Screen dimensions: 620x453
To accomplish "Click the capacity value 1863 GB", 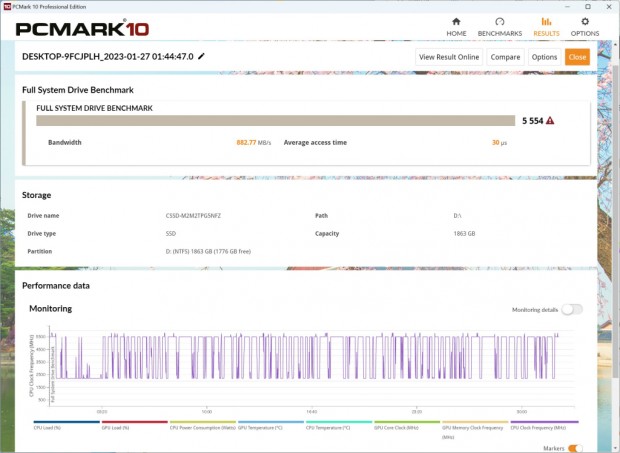I will click(x=464, y=233).
